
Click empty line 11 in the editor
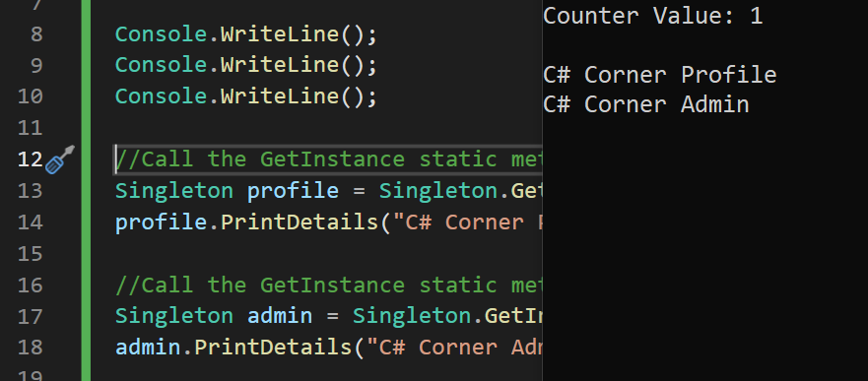[326, 128]
